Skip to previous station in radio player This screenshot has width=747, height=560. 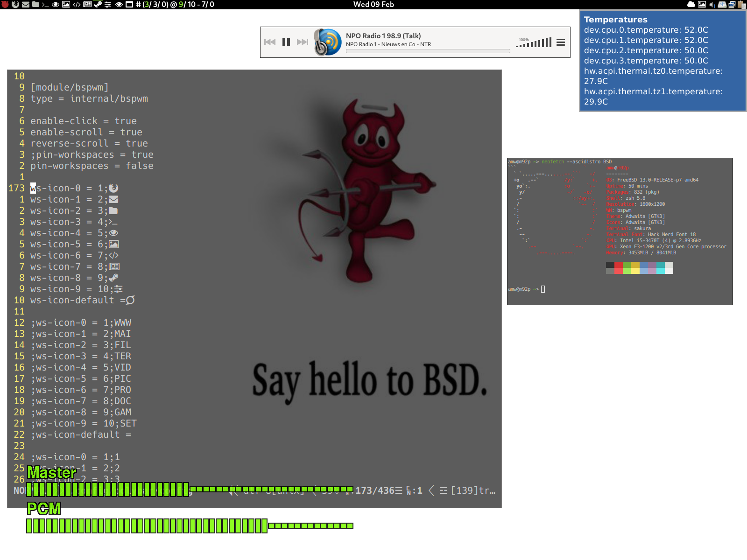coord(270,42)
